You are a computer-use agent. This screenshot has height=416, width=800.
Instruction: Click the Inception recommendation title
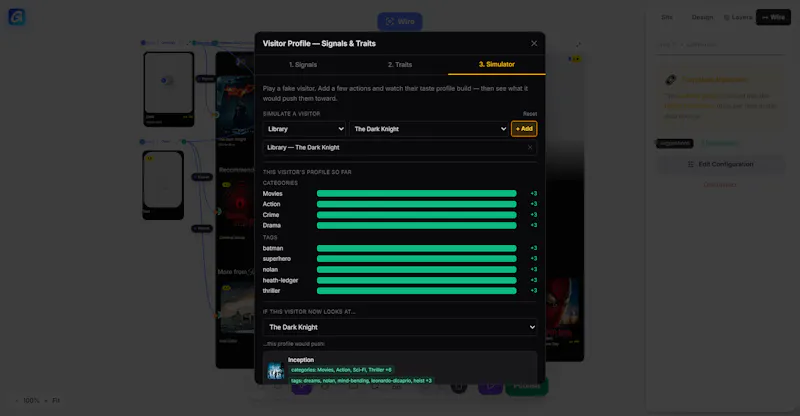(301, 360)
